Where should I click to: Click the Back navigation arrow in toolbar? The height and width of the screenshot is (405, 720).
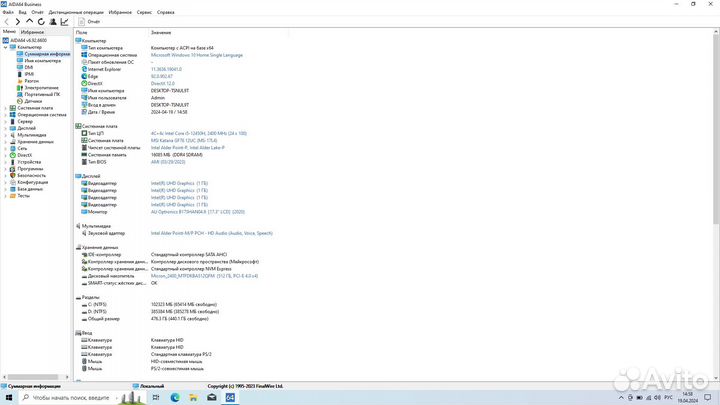click(6, 20)
